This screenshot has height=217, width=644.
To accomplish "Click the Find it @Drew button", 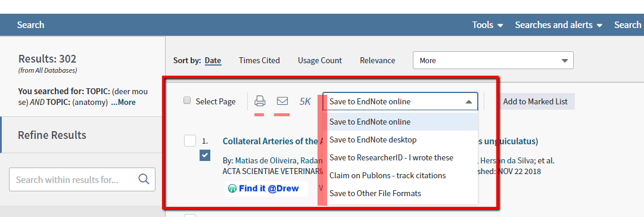I will tap(266, 188).
